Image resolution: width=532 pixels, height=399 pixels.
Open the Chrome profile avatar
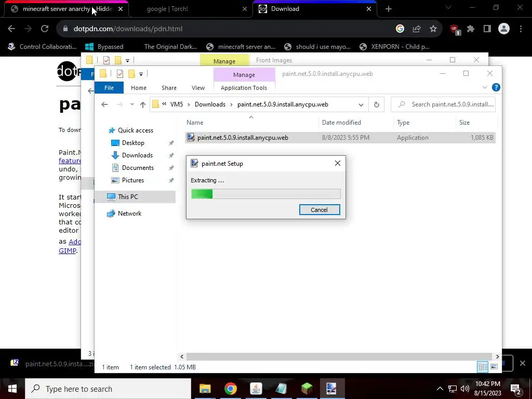point(504,29)
